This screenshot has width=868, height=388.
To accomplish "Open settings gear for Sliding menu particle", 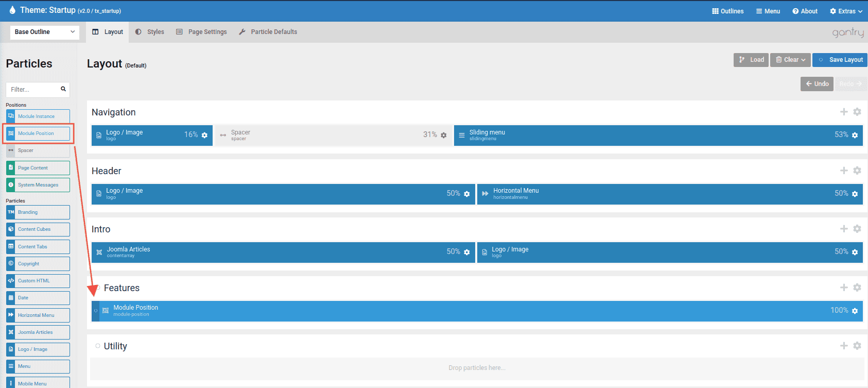I will [x=855, y=135].
